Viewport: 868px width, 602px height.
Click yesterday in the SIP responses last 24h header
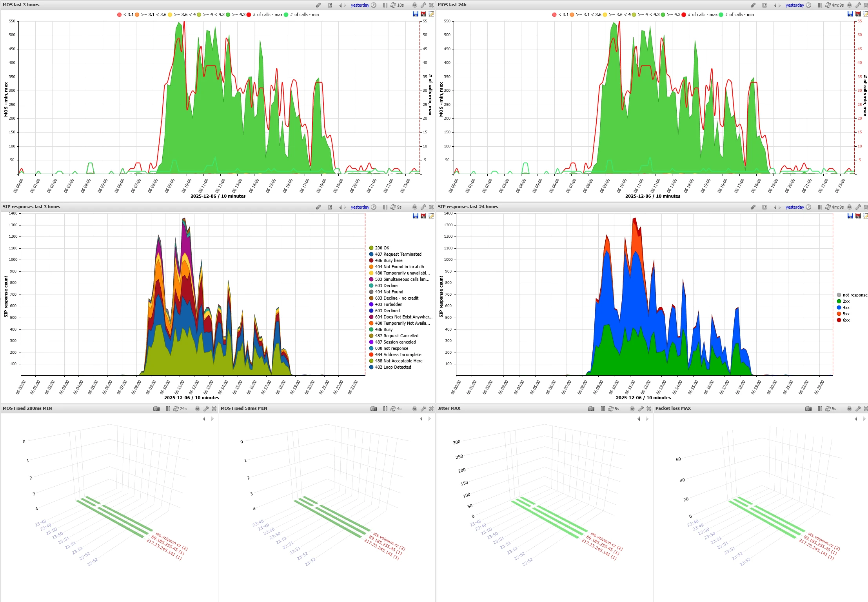pyautogui.click(x=795, y=207)
